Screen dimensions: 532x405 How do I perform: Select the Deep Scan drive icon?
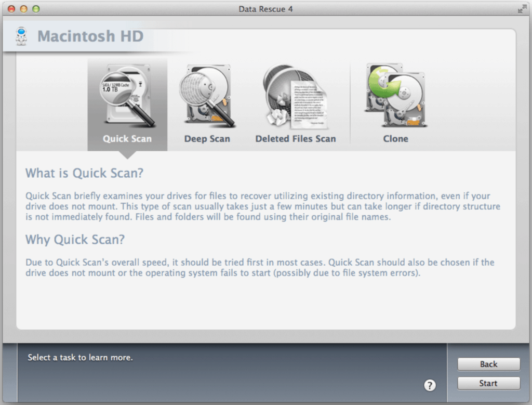click(207, 96)
